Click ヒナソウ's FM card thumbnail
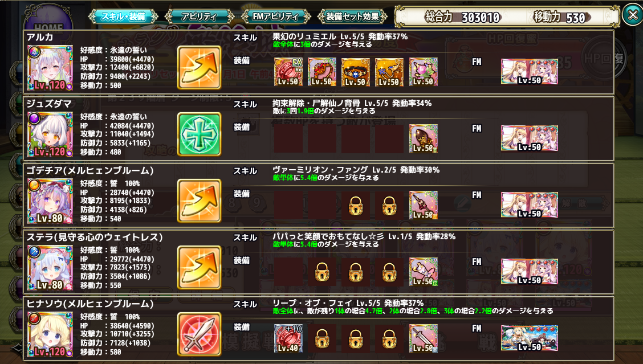The image size is (643, 364). pyautogui.click(x=530, y=338)
